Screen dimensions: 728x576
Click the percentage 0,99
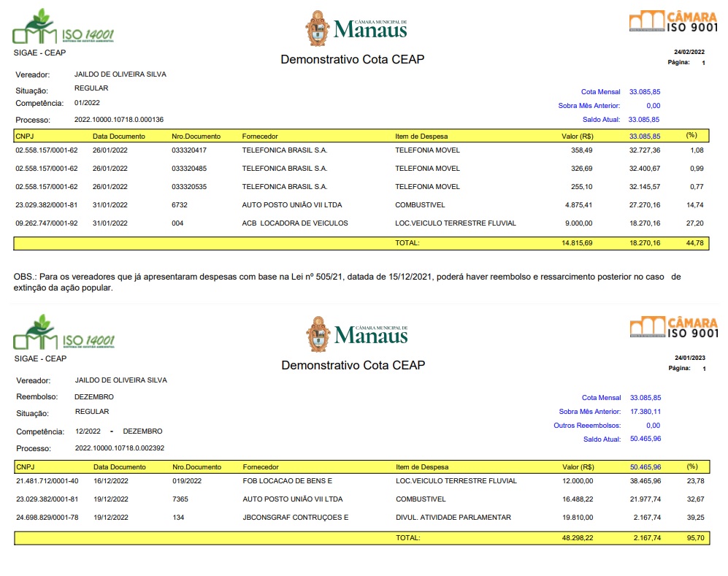697,169
